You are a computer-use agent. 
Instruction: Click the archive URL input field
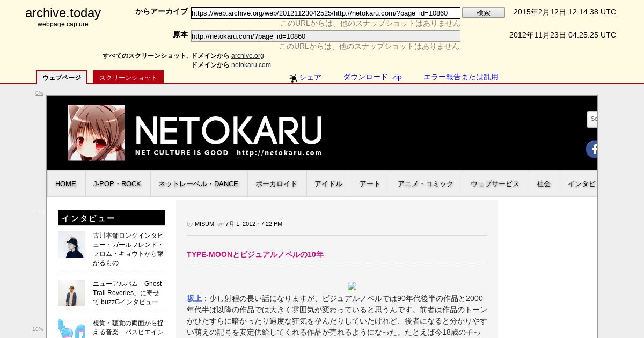pos(326,13)
